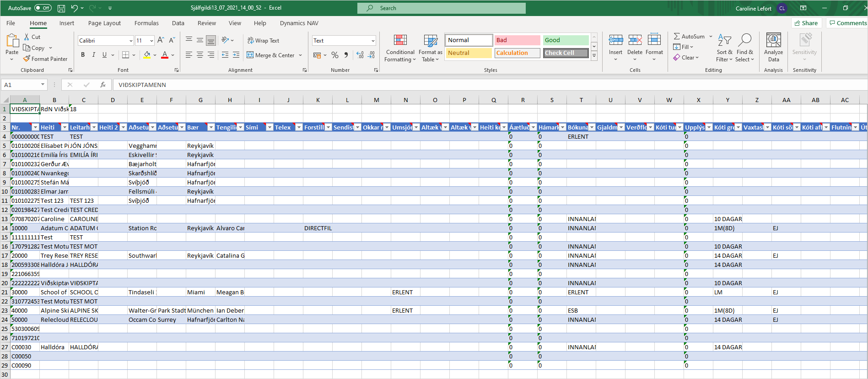Open the font name dropdown Calibri
The width and height of the screenshot is (868, 379).
coord(130,41)
